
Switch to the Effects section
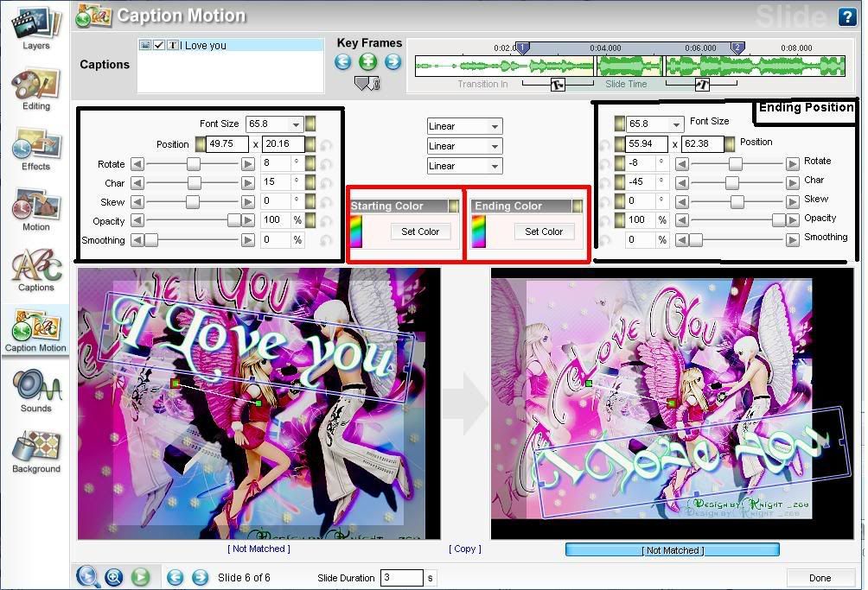click(36, 149)
